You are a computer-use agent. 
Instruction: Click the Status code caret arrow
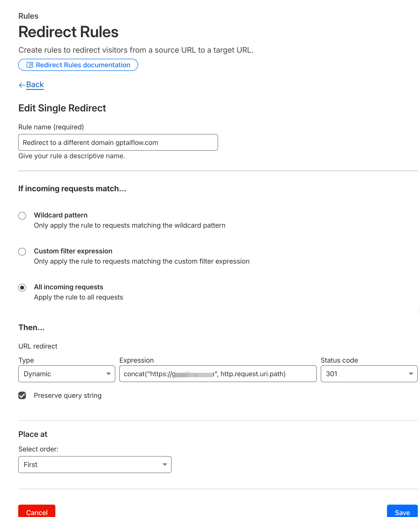click(x=411, y=374)
